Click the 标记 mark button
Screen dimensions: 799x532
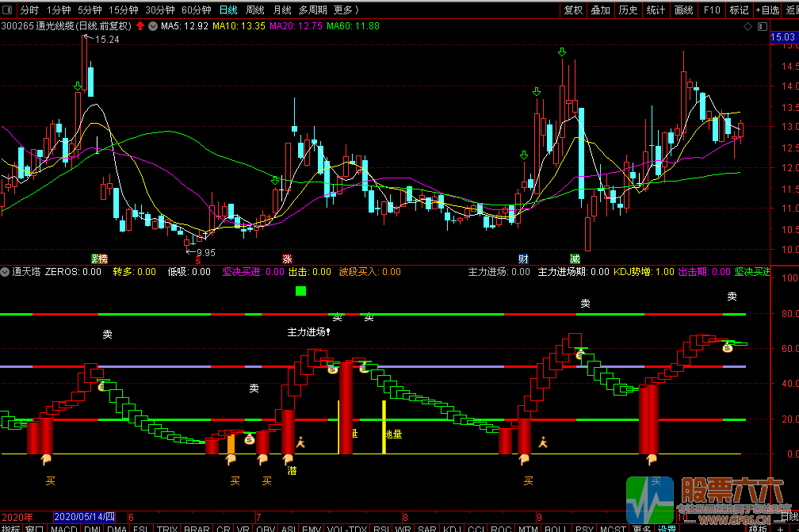[x=739, y=10]
